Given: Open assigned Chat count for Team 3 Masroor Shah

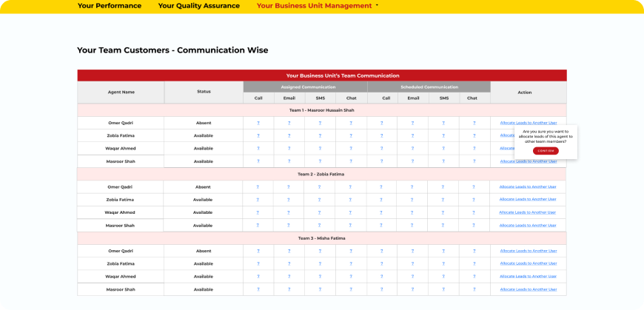Looking at the screenshot, I should point(350,289).
